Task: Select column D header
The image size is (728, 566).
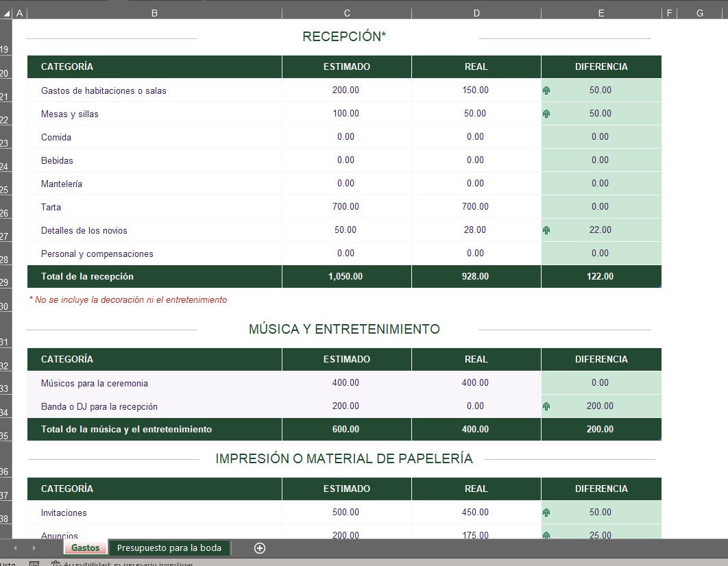Action: [476, 14]
